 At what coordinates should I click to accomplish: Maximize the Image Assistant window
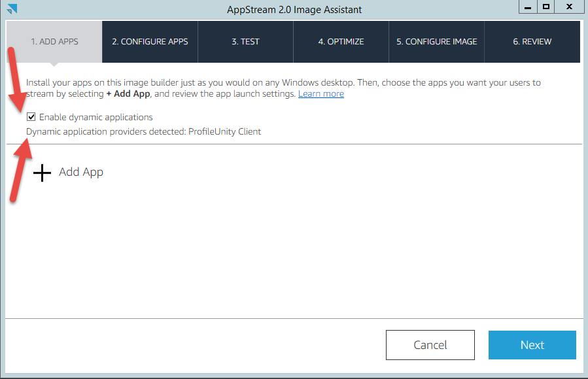(x=546, y=7)
